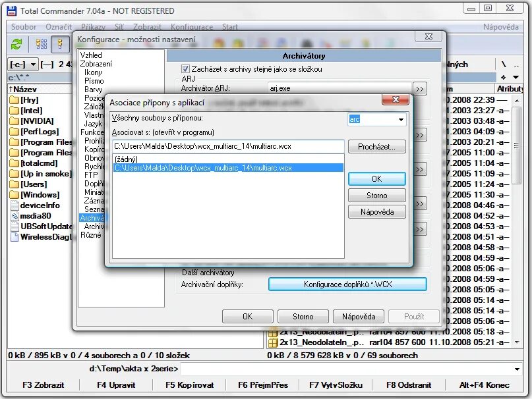Toggle the highlighted full view toolbar icon
This screenshot has height=399, width=532.
point(60,44)
